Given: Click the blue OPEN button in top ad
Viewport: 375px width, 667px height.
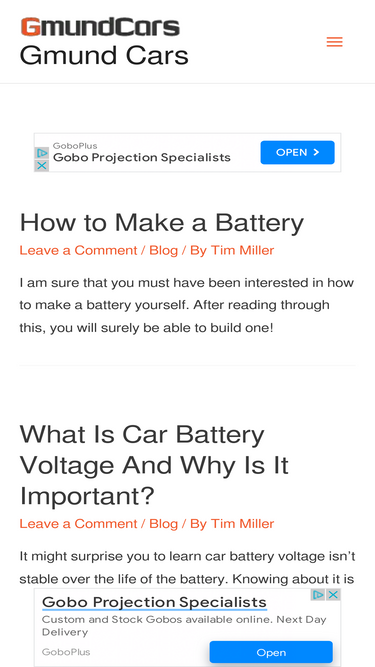Looking at the screenshot, I should point(297,152).
